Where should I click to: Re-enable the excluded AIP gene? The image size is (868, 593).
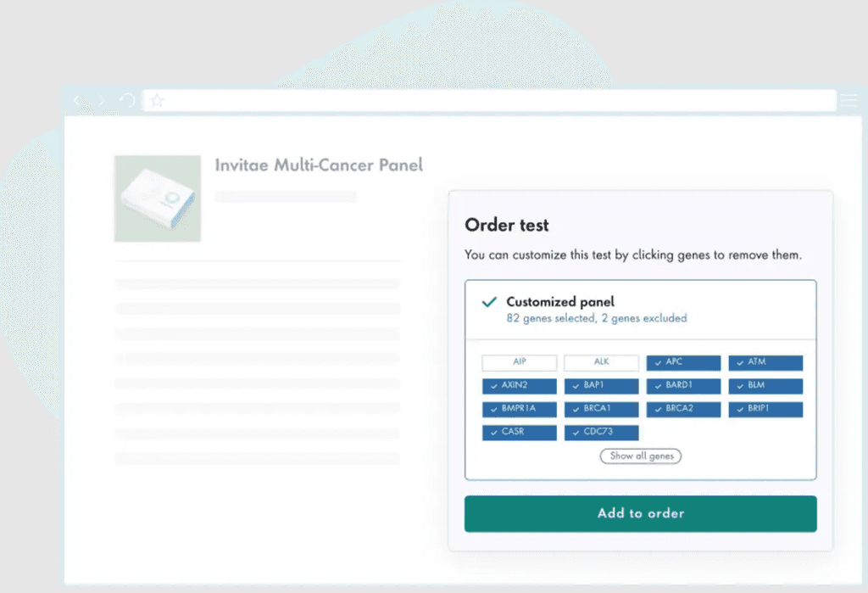pyautogui.click(x=519, y=362)
